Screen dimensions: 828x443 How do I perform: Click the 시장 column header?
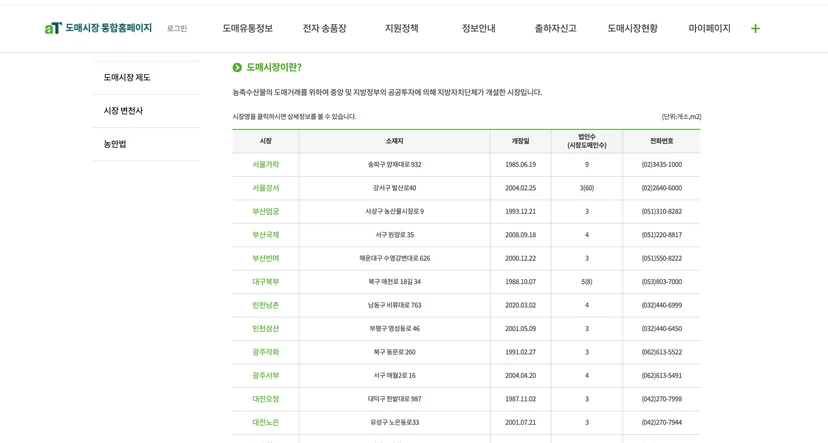tap(266, 141)
